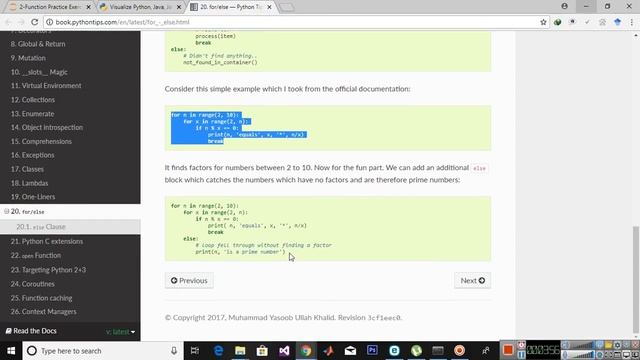Open Task View on the taskbar
This screenshot has height=360, width=640.
195,351
